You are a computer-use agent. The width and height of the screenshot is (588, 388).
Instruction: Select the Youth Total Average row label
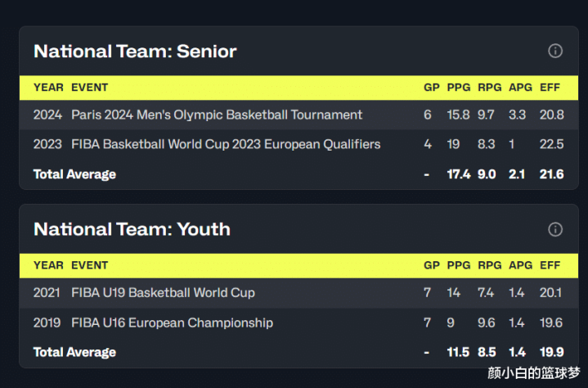pyautogui.click(x=74, y=352)
